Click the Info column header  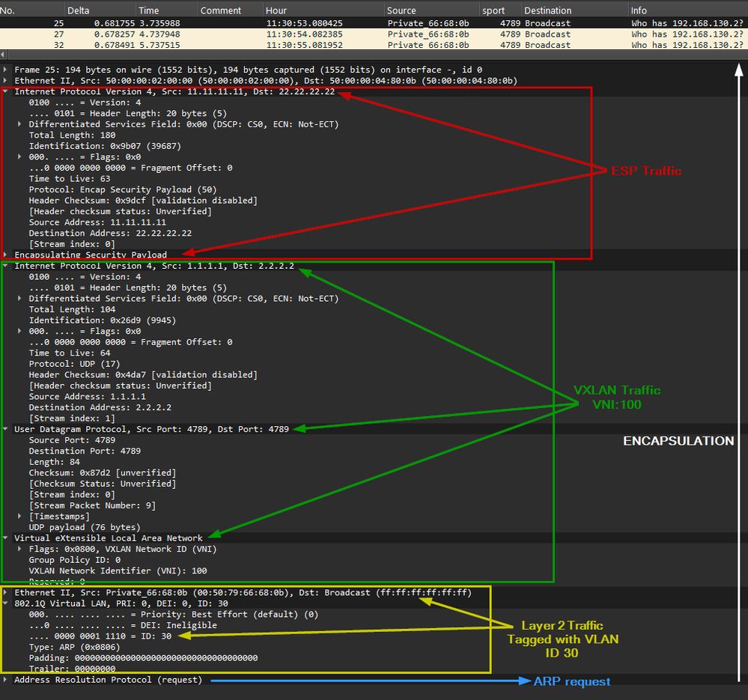pos(688,10)
